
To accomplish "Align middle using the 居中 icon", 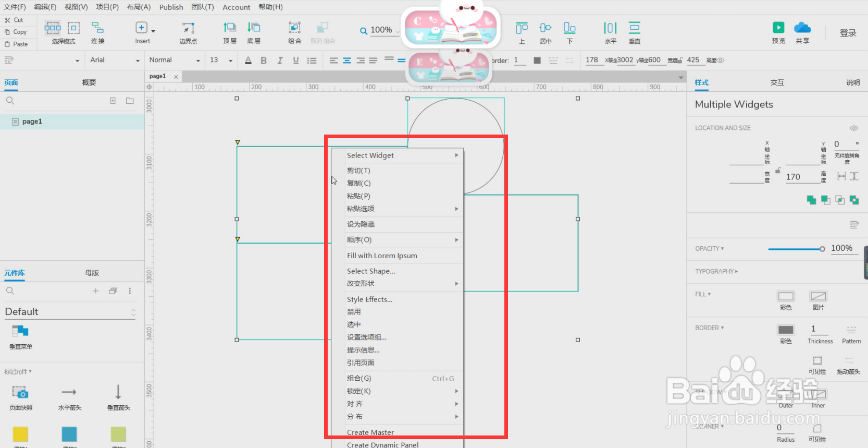I will tap(545, 28).
